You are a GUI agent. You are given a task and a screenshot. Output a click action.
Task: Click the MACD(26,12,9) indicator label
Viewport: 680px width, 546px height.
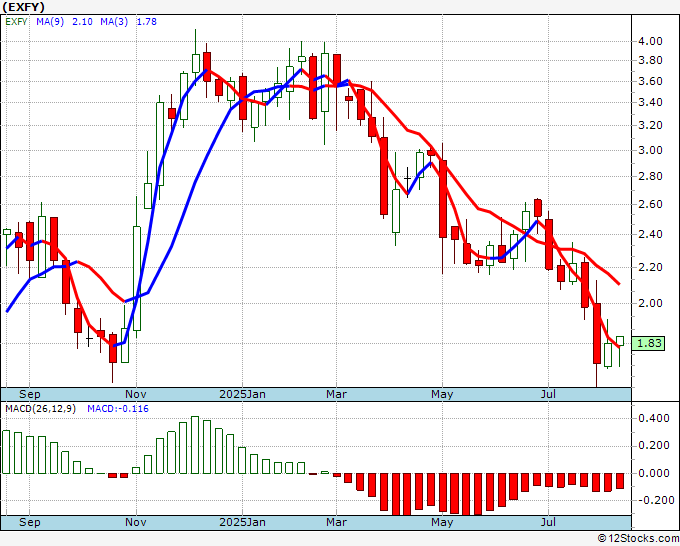tap(40, 409)
